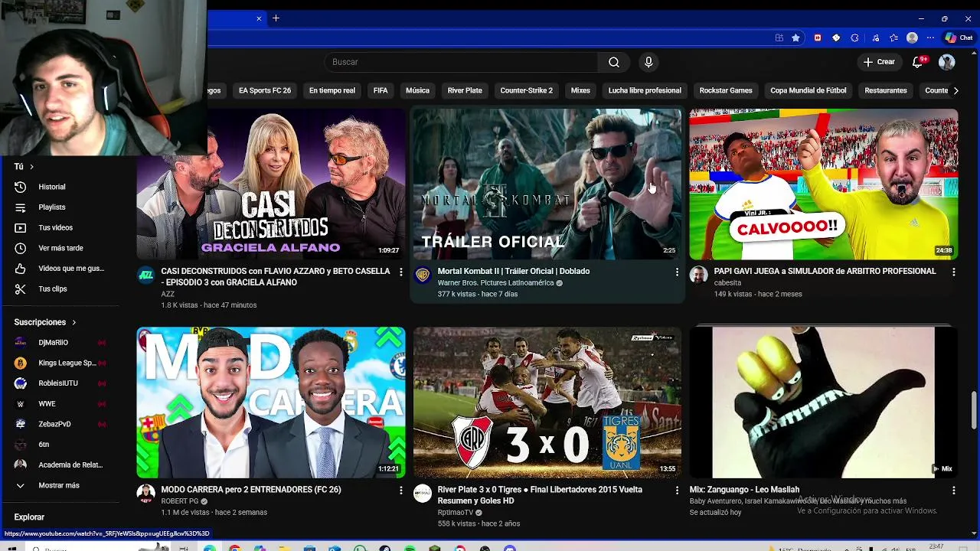Open Academia de Relatos subscription

(70, 465)
